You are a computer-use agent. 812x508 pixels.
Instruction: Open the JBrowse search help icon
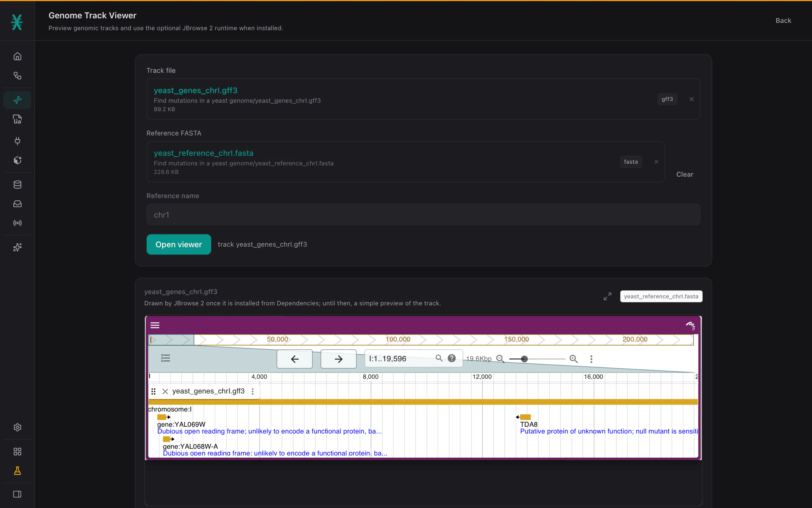pos(452,358)
